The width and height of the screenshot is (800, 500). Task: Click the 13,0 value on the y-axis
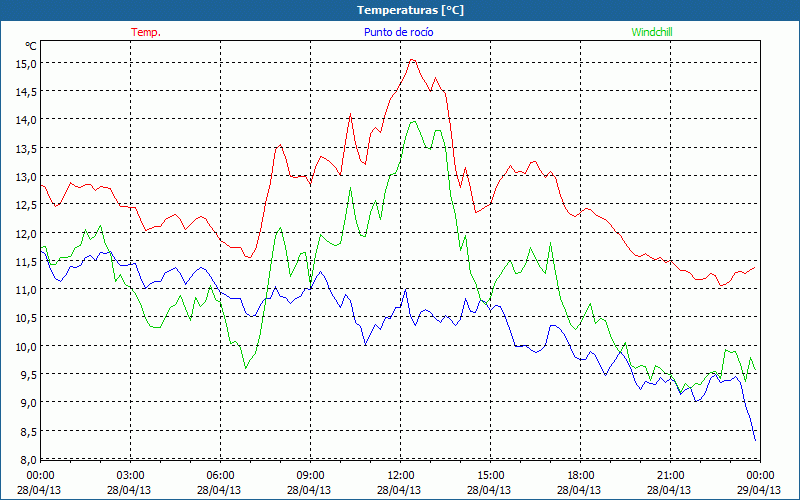(27, 177)
